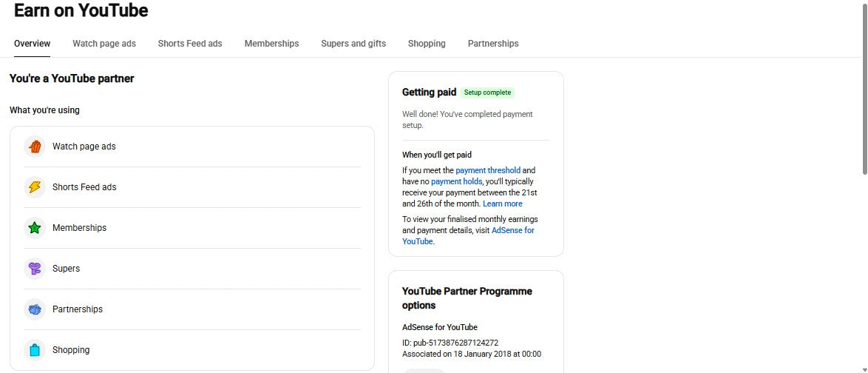Switch to the Partnerships tab
The width and height of the screenshot is (868, 373).
tap(493, 43)
